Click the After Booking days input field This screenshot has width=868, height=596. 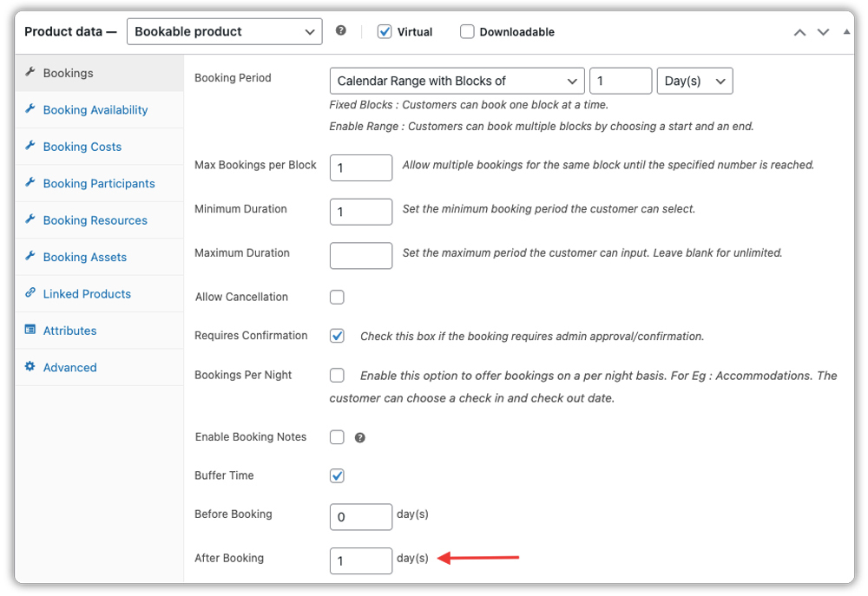click(x=361, y=560)
